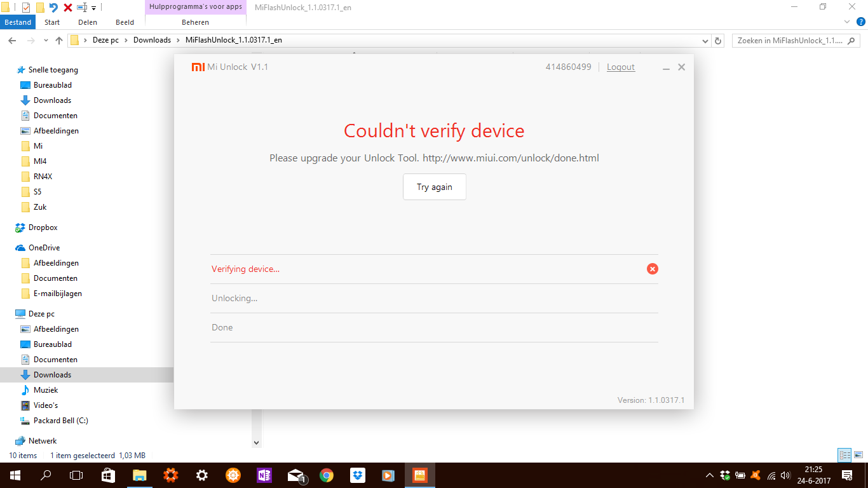
Task: Click the Hulpprogramma's voor apps tab header
Action: [x=195, y=7]
